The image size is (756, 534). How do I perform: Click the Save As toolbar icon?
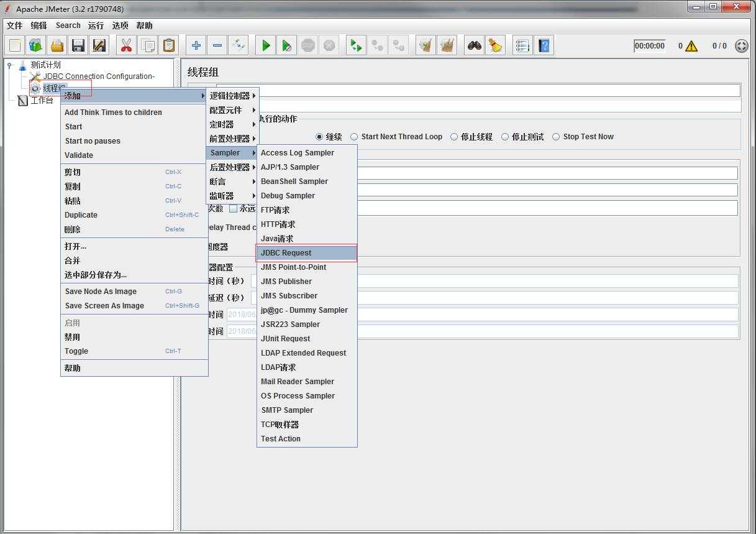point(99,45)
